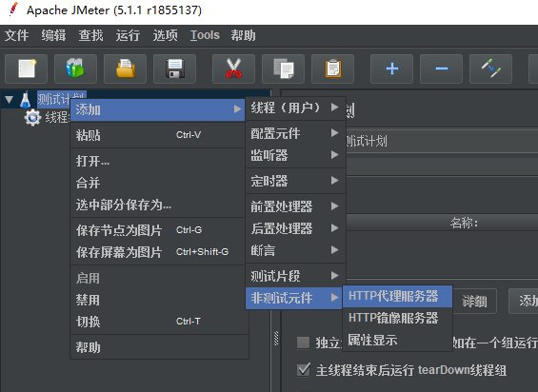Expand the 非测试元件 submenu
538x392 pixels.
pos(293,298)
